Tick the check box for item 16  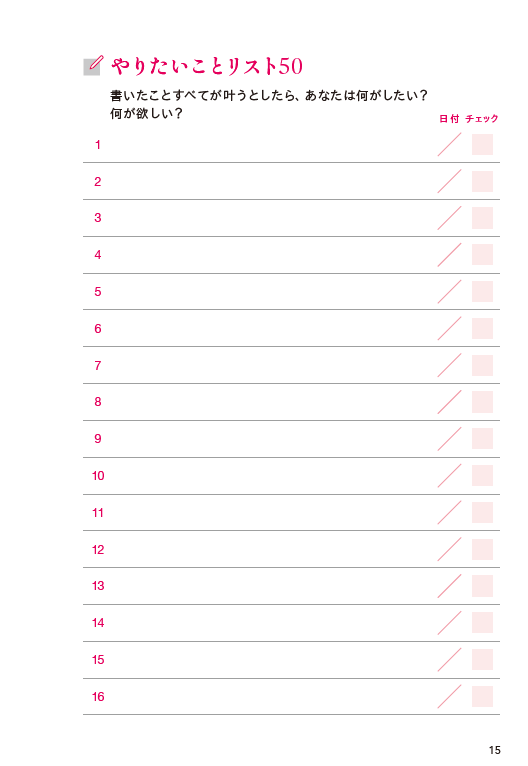[x=482, y=697]
